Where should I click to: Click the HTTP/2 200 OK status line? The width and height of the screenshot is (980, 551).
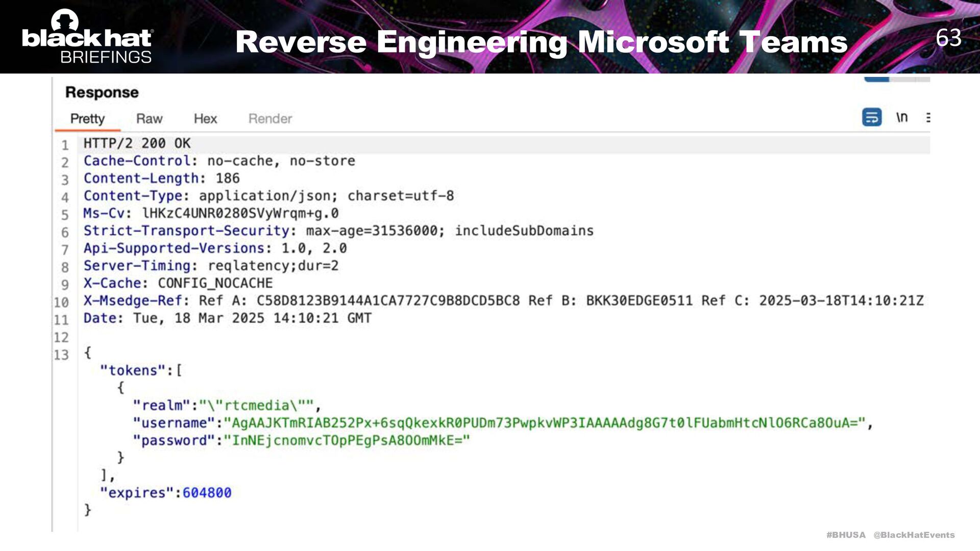[137, 143]
